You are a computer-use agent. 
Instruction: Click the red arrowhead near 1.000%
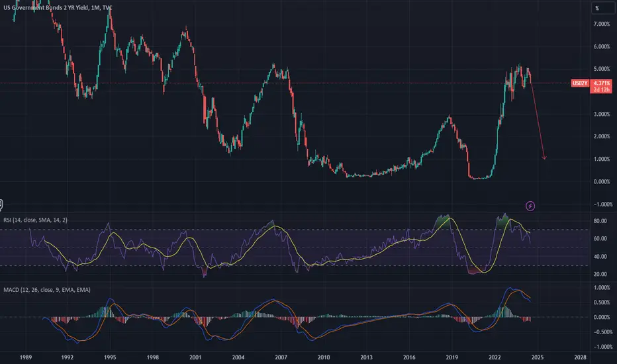tap(545, 158)
